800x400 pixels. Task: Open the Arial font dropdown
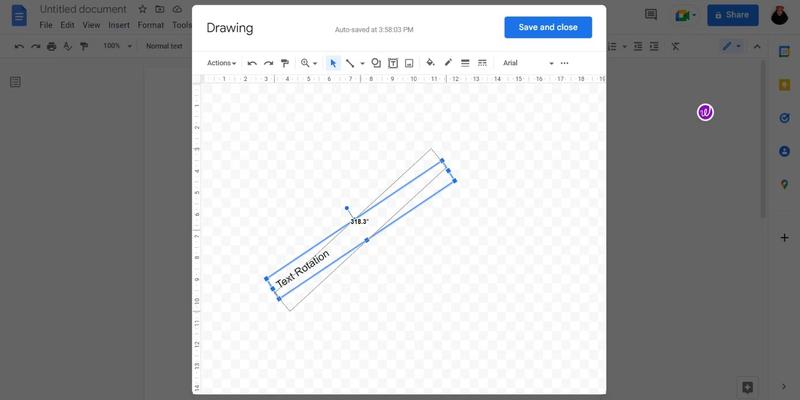[x=527, y=63]
